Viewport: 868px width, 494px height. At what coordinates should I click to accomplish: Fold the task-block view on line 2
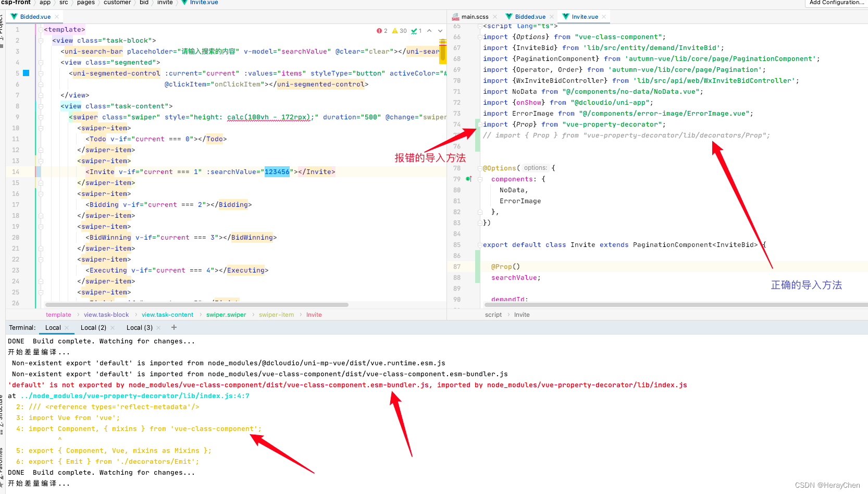[40, 41]
